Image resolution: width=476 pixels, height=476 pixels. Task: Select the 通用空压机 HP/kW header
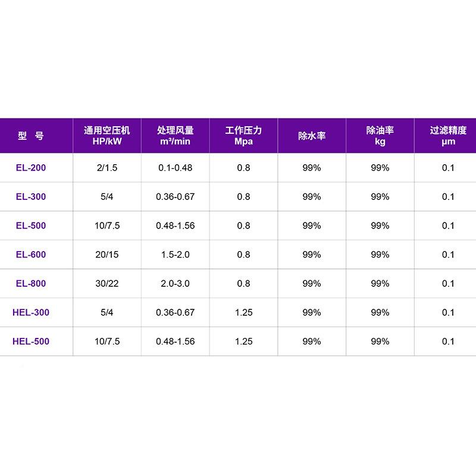coord(107,136)
